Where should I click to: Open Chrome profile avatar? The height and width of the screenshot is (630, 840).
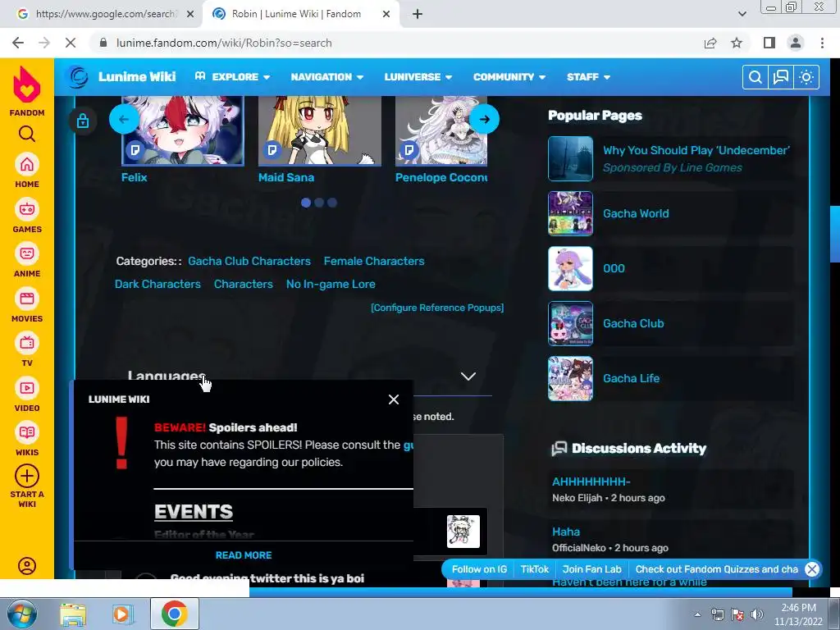pyautogui.click(x=796, y=43)
